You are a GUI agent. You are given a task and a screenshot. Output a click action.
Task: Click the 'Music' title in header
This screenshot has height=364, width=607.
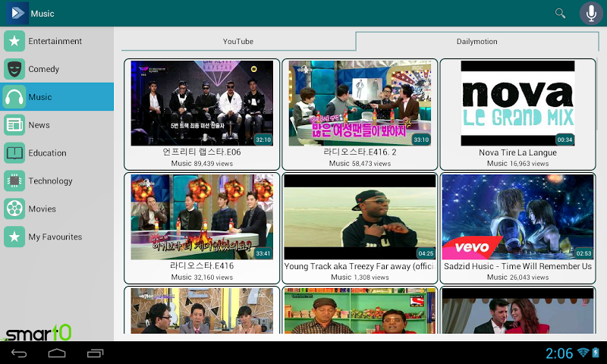click(42, 14)
